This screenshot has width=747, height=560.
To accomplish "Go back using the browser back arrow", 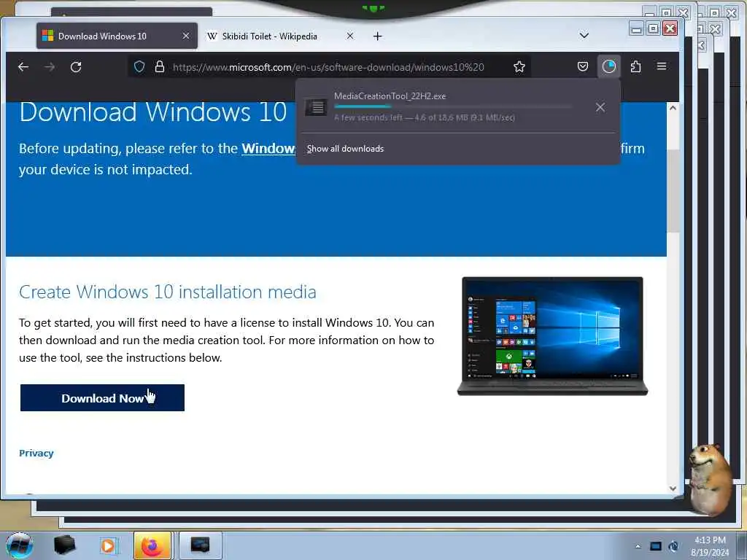I will point(23,67).
